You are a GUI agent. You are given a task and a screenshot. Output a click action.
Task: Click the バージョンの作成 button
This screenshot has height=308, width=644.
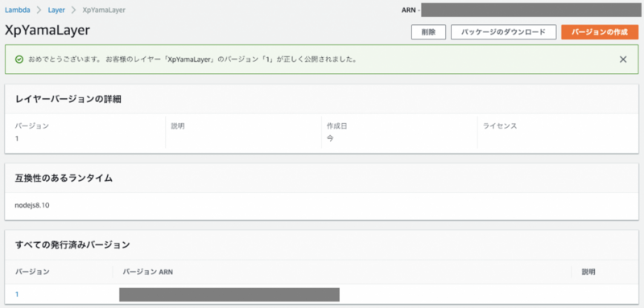click(x=600, y=32)
